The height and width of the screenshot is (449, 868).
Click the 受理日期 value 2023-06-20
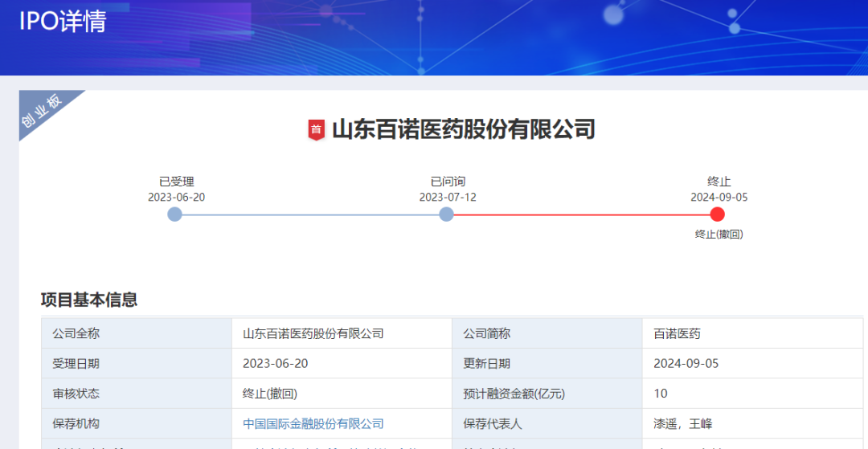tap(276, 364)
